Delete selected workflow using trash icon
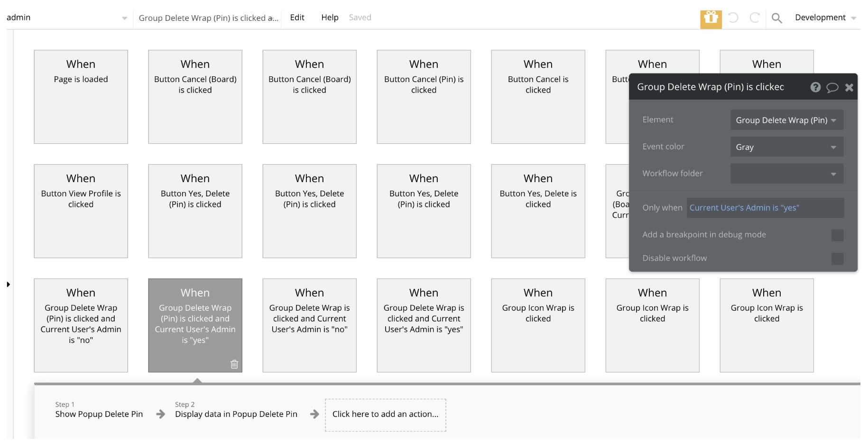This screenshot has width=868, height=443. [234, 364]
